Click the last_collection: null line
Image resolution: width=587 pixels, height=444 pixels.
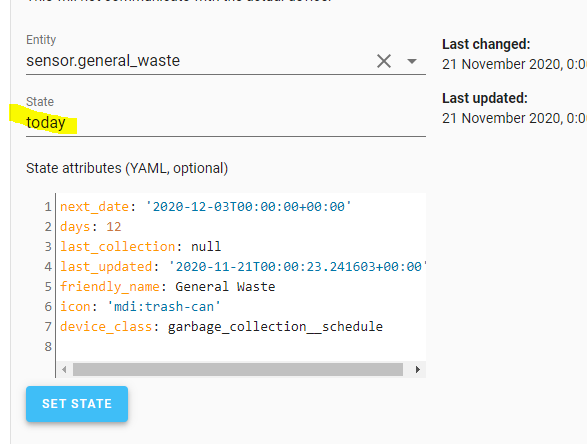pos(140,246)
